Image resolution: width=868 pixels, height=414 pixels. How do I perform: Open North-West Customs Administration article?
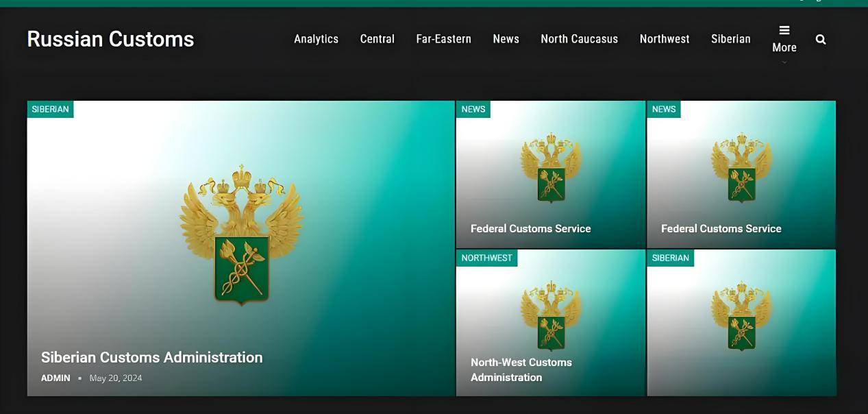521,369
